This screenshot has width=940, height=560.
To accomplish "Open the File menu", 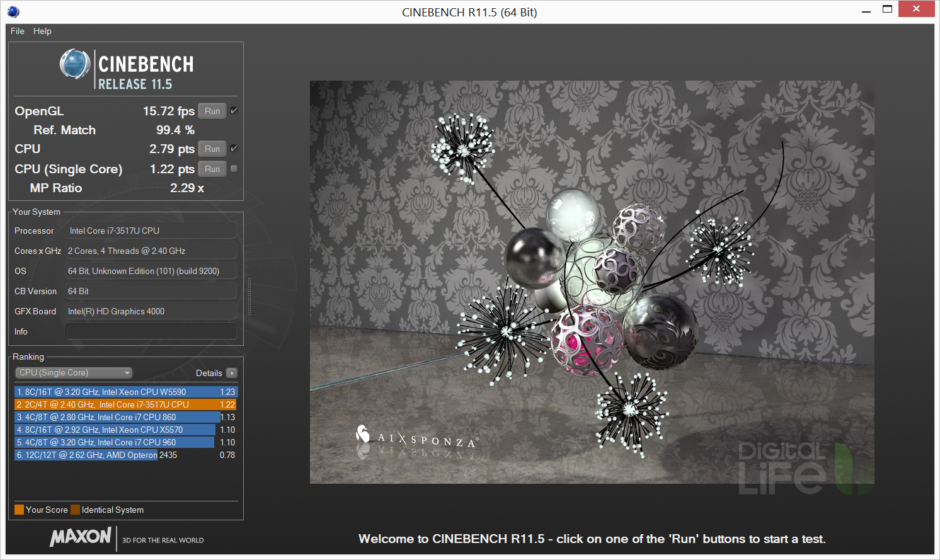I will 18,31.
